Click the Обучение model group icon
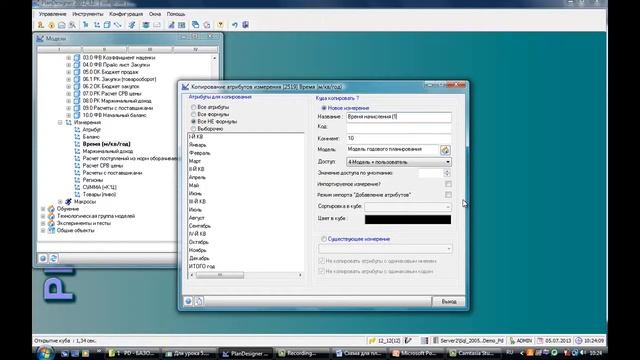Screen dimensions: 640x360 (51, 209)
